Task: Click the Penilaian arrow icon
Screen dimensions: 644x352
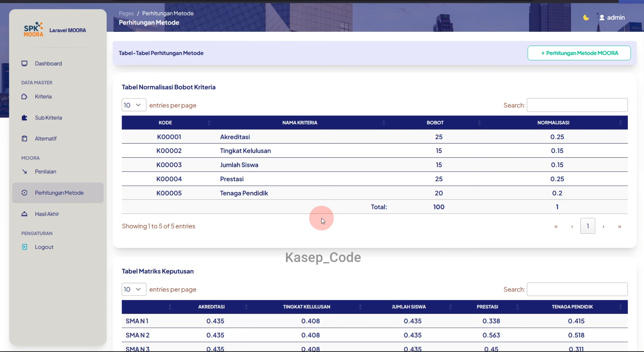Action: [x=24, y=171]
